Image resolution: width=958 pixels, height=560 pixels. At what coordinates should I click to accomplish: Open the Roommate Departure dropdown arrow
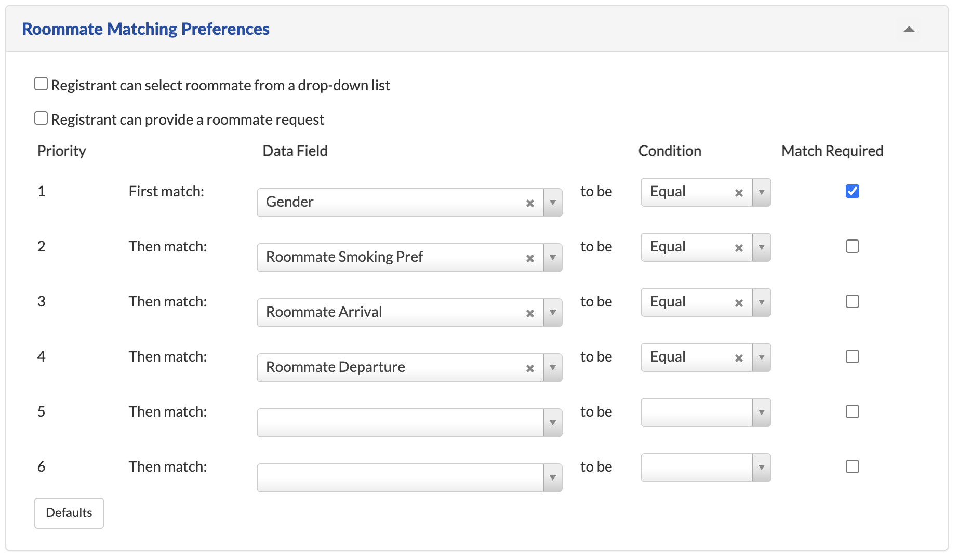[553, 368]
